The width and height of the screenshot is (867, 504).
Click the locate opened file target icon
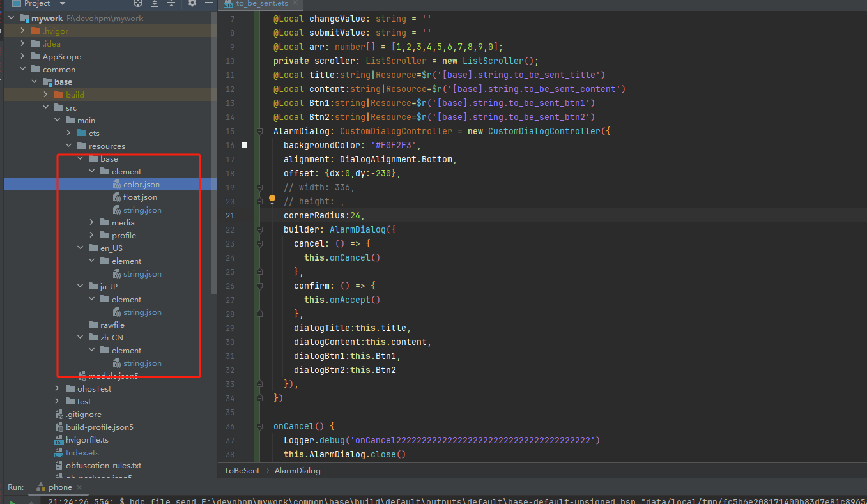(137, 4)
